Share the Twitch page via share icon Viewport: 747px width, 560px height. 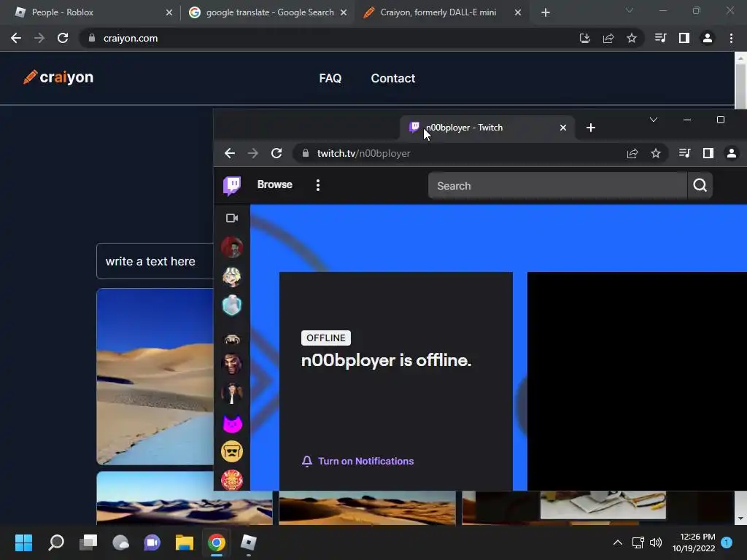pyautogui.click(x=632, y=153)
